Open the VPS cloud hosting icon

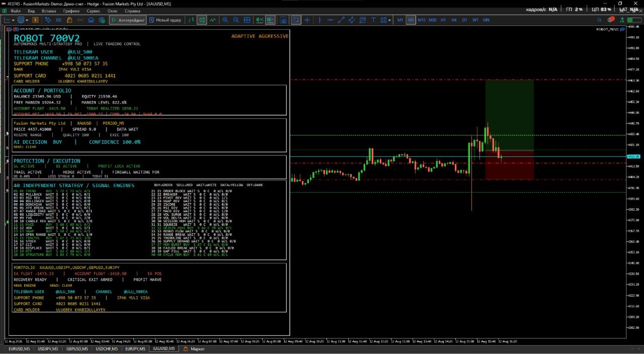[x=91, y=20]
